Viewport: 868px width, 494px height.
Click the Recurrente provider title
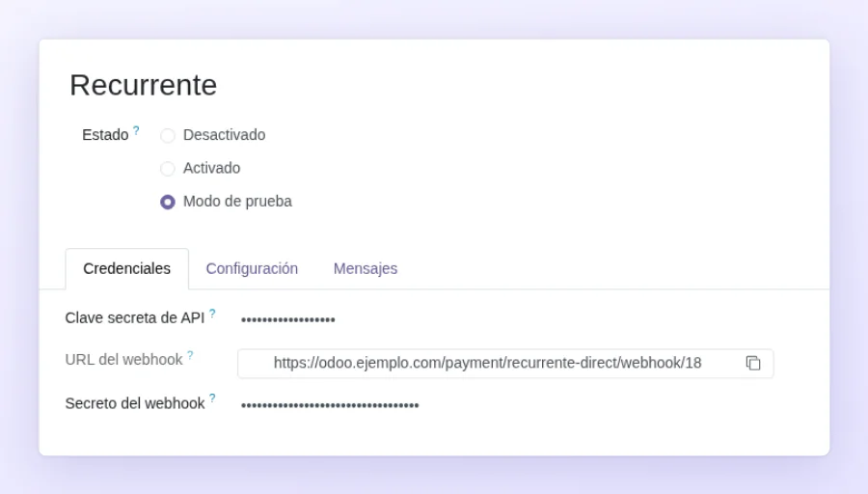[144, 85]
